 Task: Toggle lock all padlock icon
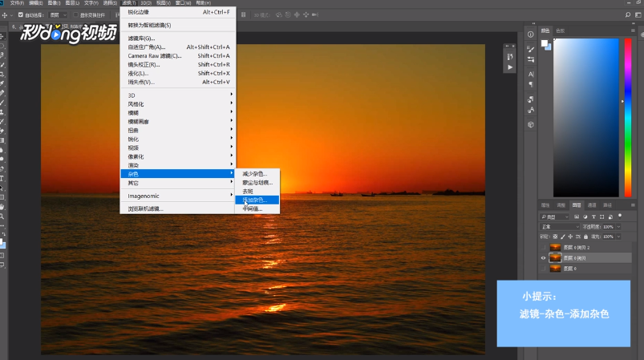coord(586,237)
